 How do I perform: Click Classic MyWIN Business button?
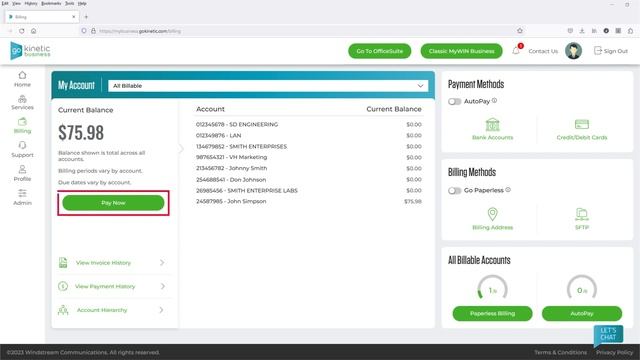[461, 51]
